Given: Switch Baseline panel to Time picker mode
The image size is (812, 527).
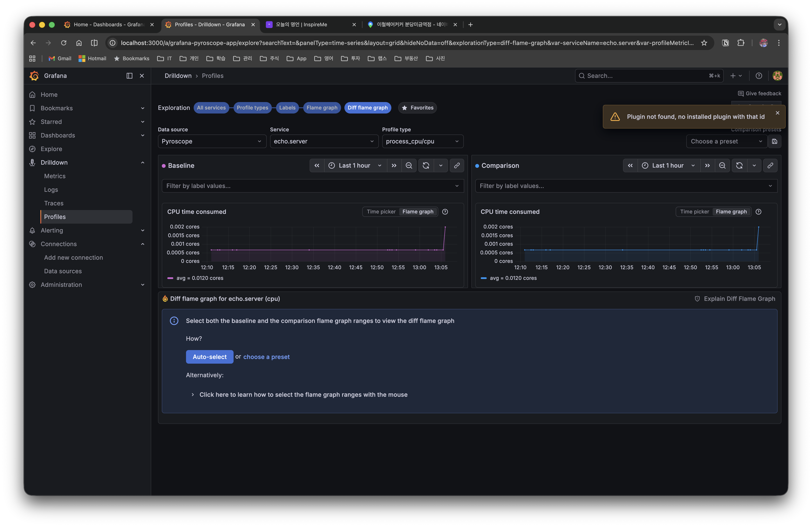Looking at the screenshot, I should (x=381, y=212).
